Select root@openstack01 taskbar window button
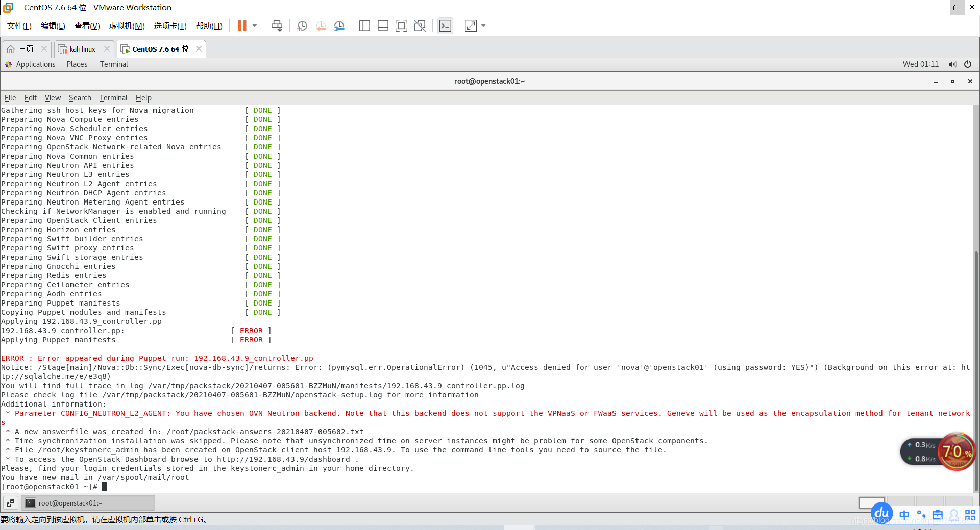Viewport: 980px width, 530px height. pyautogui.click(x=88, y=503)
